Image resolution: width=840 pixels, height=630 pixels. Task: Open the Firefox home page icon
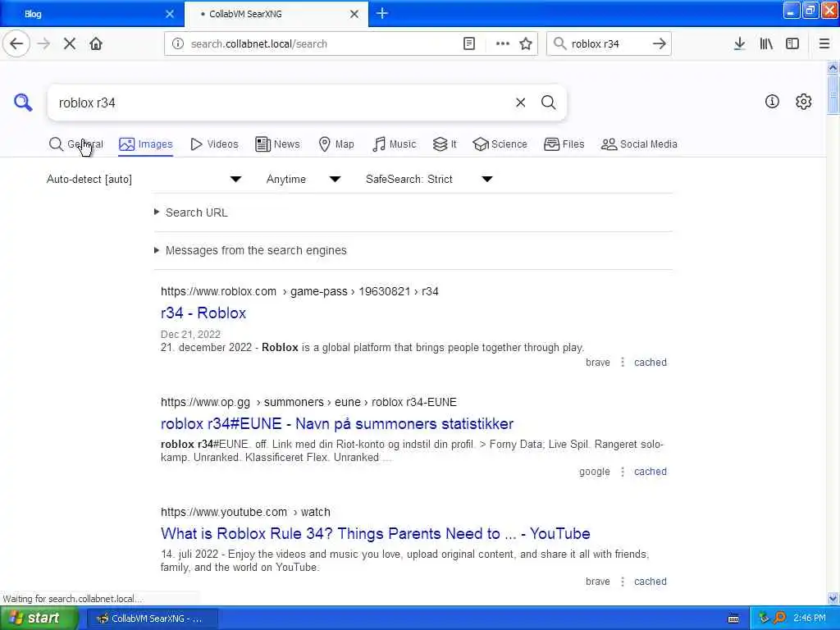pyautogui.click(x=96, y=44)
